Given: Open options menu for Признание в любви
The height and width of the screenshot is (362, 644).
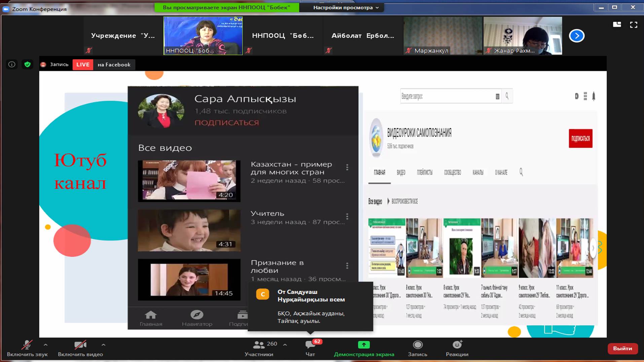Looking at the screenshot, I should (x=347, y=266).
